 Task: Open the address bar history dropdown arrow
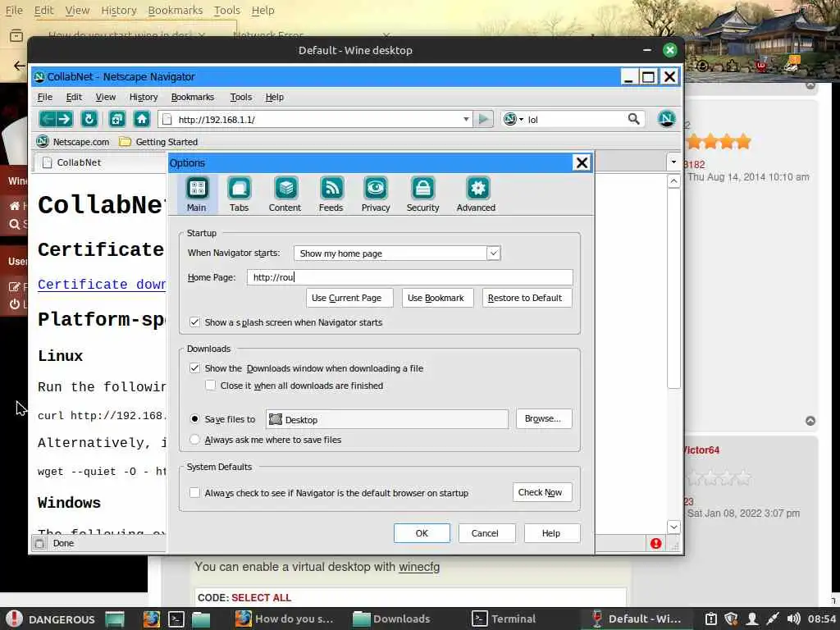pyautogui.click(x=466, y=119)
